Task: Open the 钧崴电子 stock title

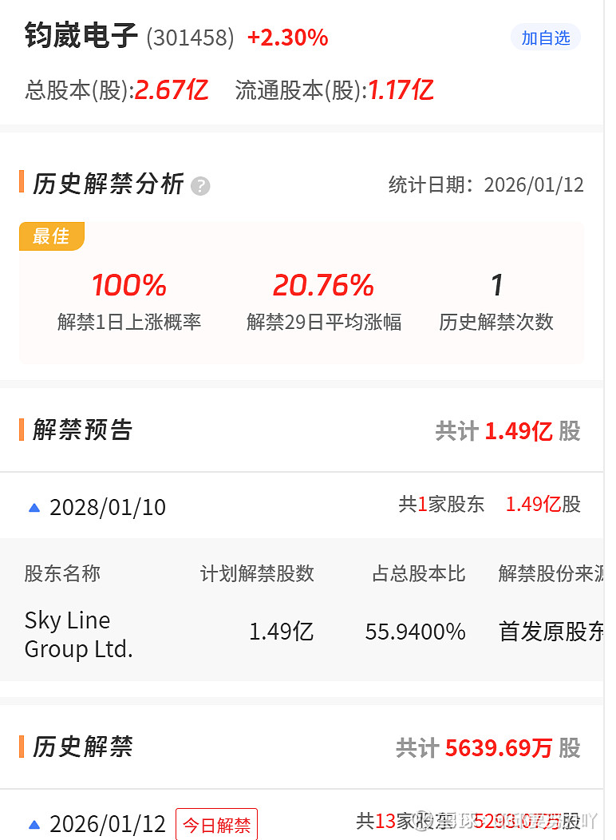Action: point(81,36)
